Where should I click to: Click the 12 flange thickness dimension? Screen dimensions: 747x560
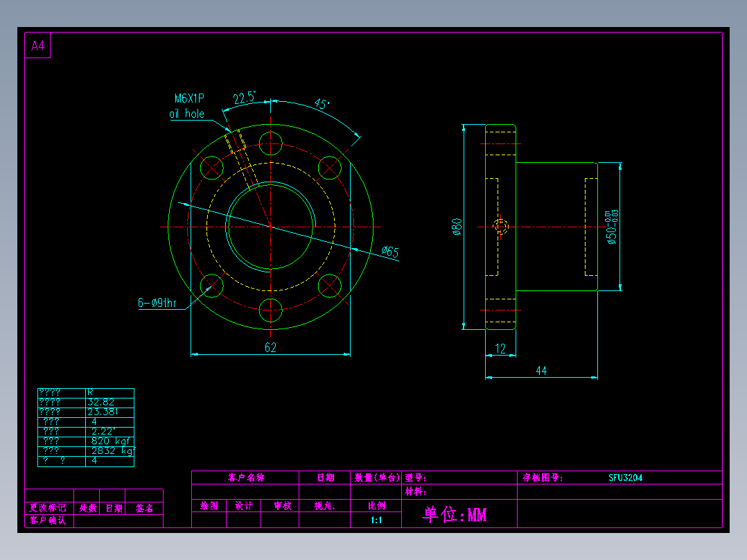(500, 349)
